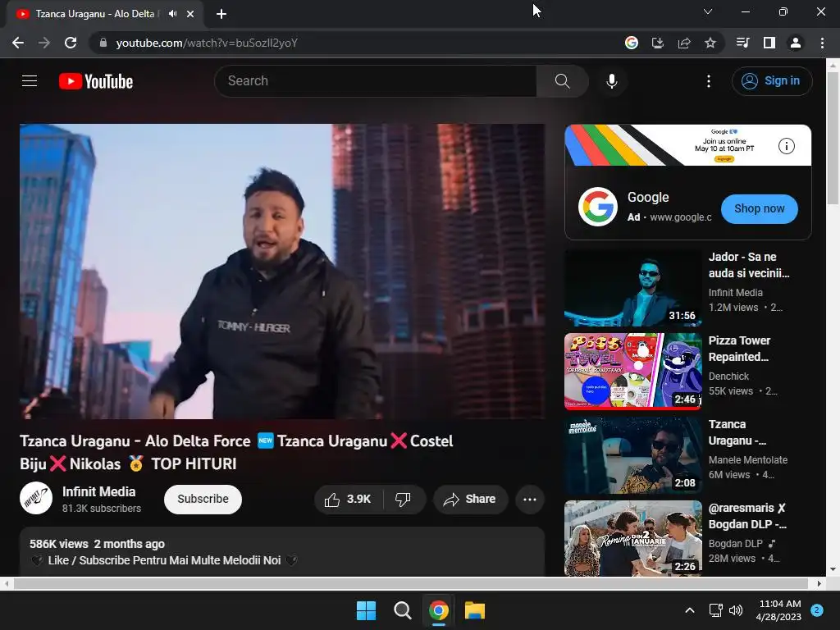Bookmark this tab with the star icon
Image resolution: width=840 pixels, height=630 pixels.
(710, 43)
